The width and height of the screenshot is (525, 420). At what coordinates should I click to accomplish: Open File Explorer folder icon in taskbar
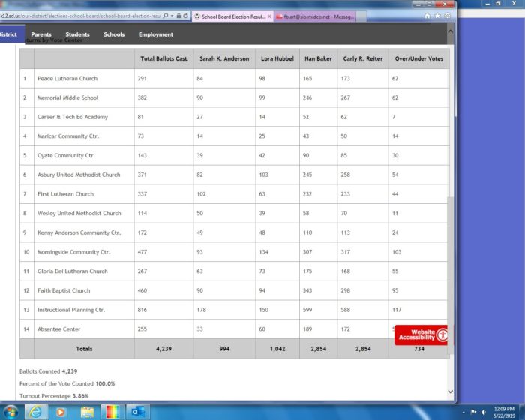[87, 411]
